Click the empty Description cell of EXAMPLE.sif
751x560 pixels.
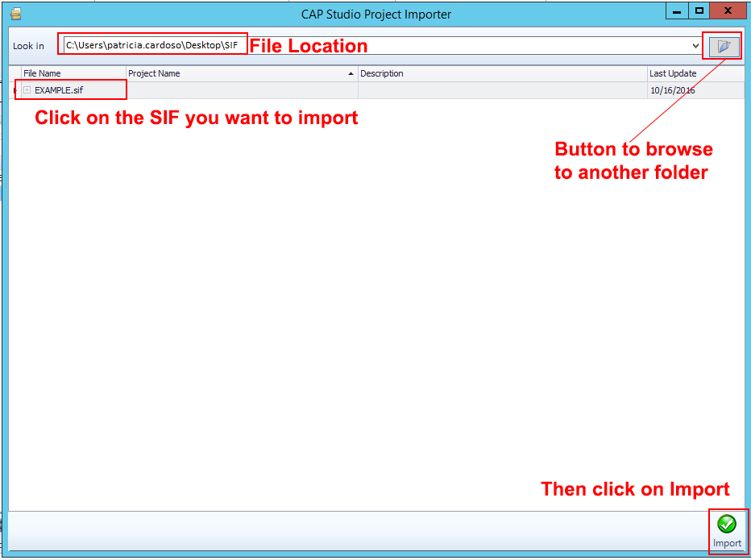501,90
